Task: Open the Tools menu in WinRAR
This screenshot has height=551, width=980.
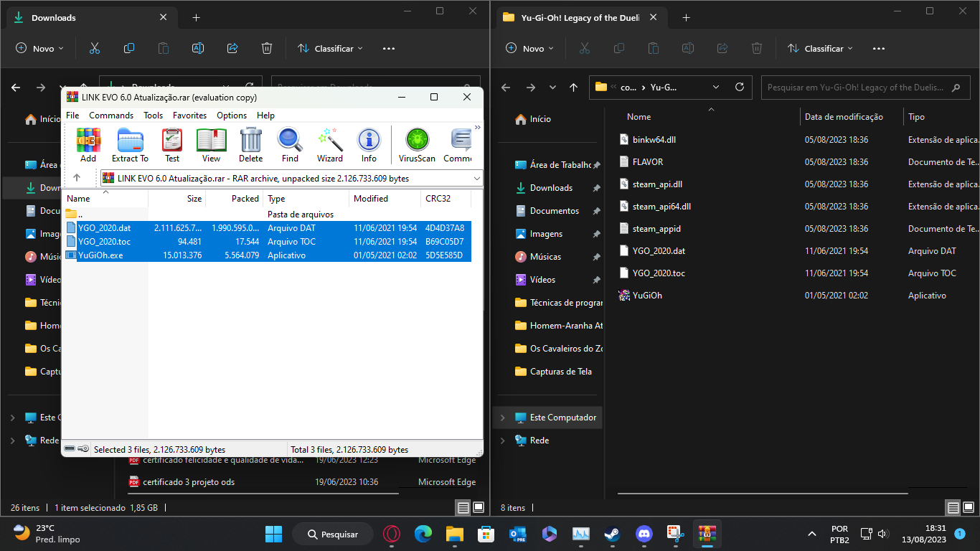Action: [x=153, y=116]
